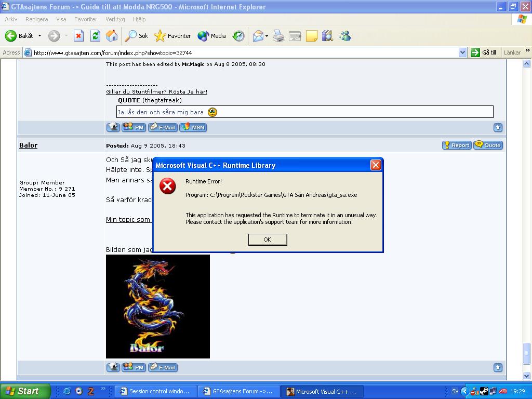Open the Mail envelope toolbar icon
Screen dimensions: 532x399
click(258, 36)
